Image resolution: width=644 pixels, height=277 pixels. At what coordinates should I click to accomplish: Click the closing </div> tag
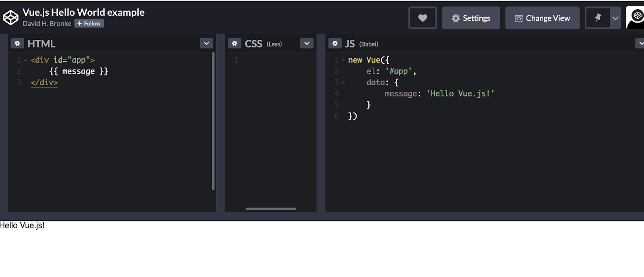(x=44, y=82)
